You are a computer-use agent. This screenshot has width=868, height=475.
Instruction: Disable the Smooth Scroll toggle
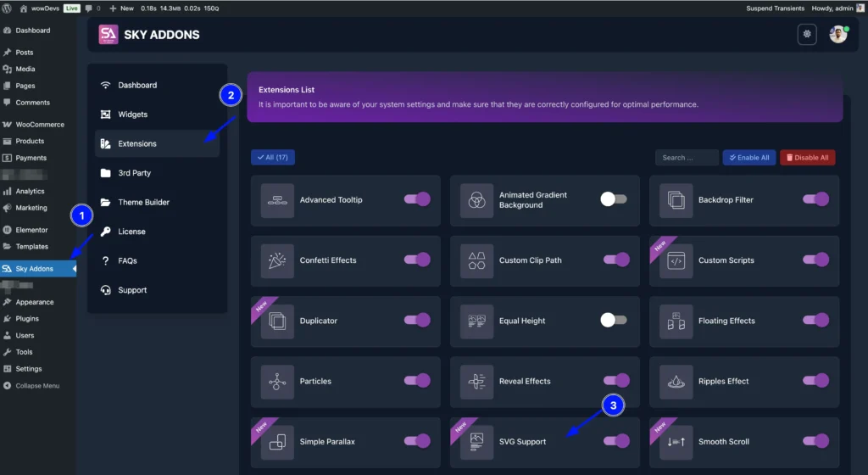click(816, 441)
